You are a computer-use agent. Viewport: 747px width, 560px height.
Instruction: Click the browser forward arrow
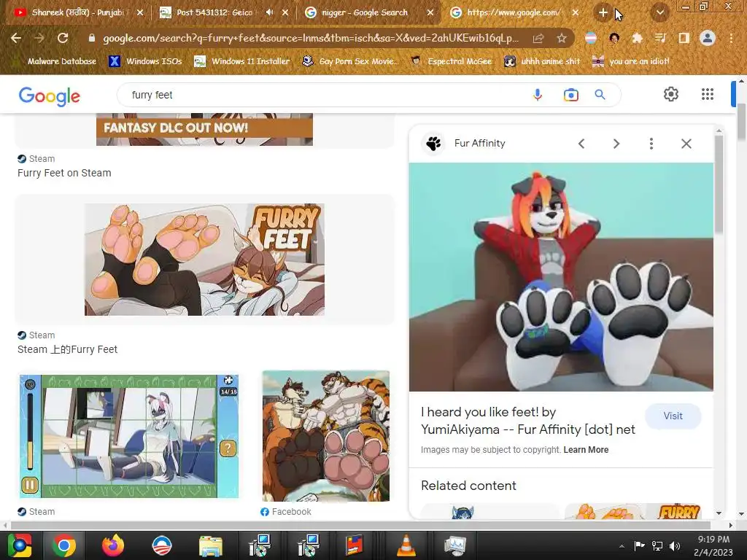tap(39, 38)
